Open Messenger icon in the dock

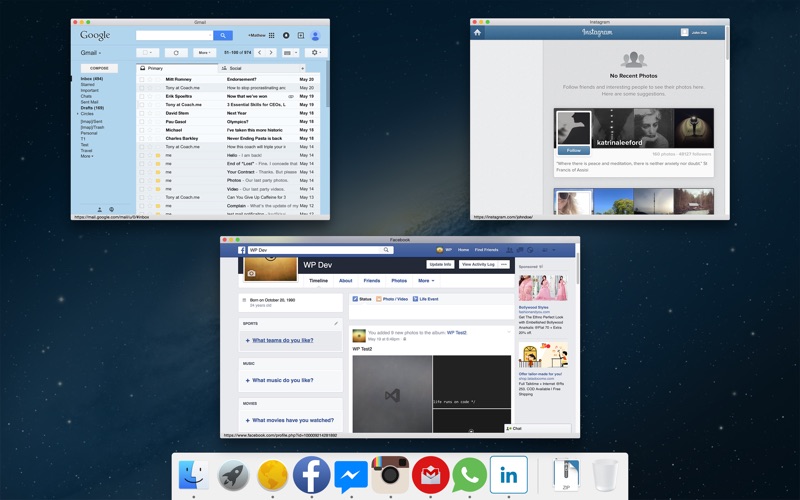click(x=351, y=476)
